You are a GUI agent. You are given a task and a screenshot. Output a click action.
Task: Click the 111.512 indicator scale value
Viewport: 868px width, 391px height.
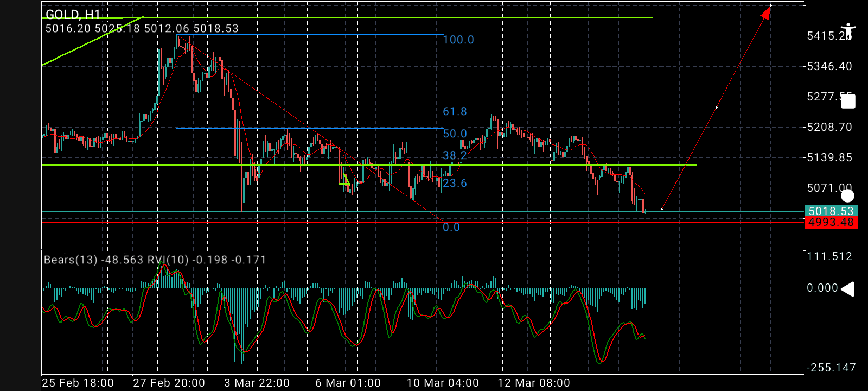(829, 256)
